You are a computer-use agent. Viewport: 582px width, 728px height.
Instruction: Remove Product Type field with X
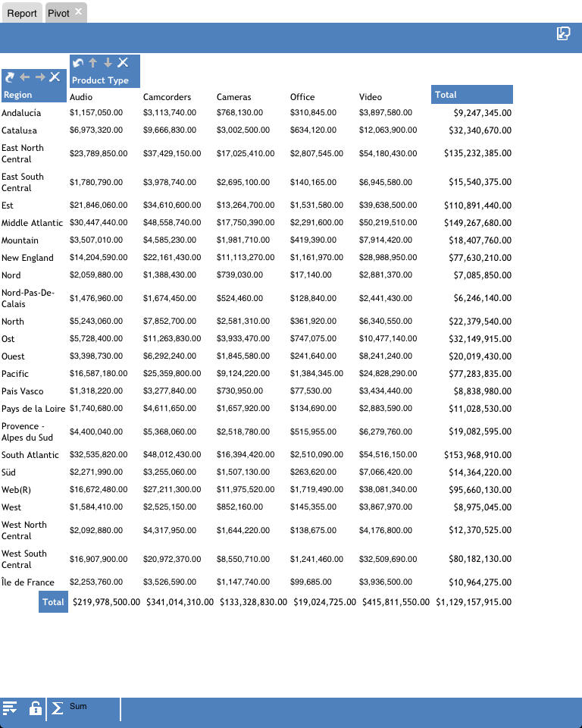pyautogui.click(x=123, y=62)
